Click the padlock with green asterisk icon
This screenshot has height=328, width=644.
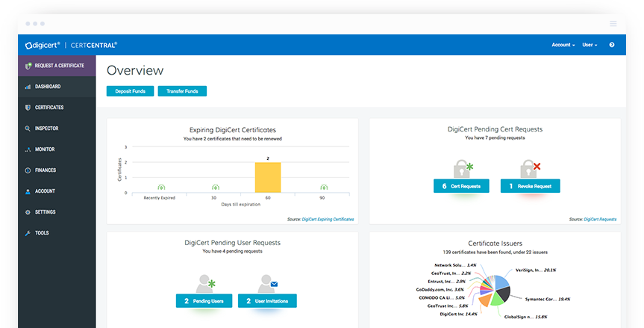point(463,169)
